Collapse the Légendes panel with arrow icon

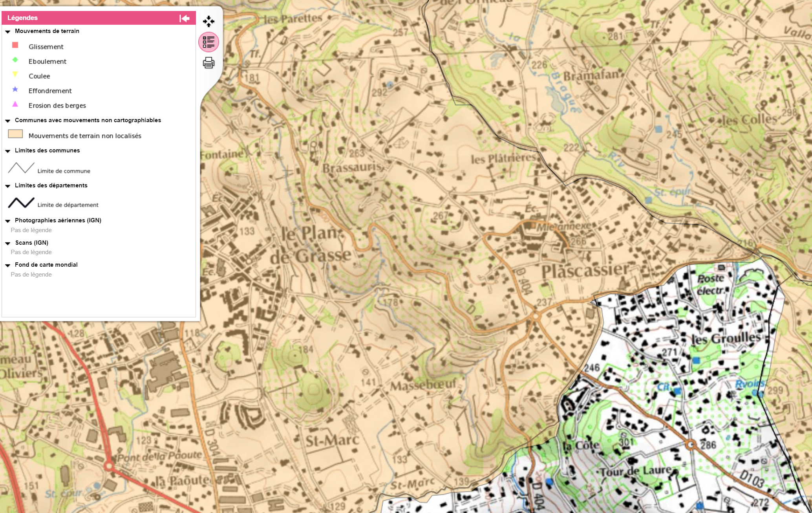185,18
